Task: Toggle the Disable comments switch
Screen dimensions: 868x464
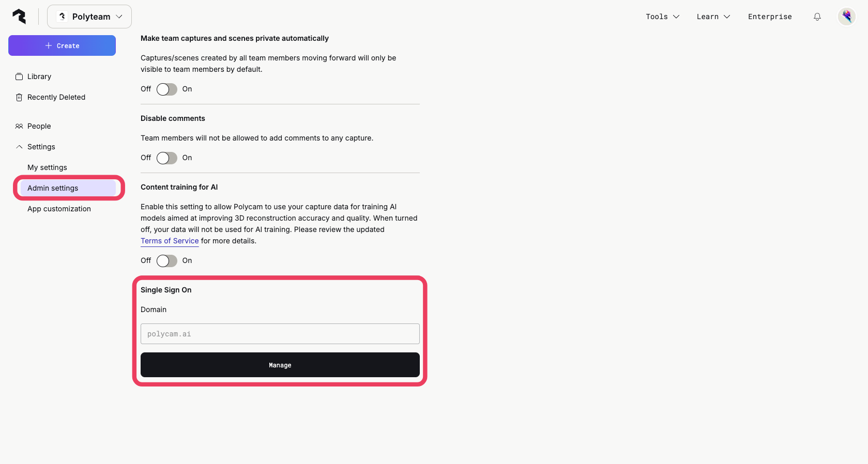Action: pyautogui.click(x=167, y=158)
